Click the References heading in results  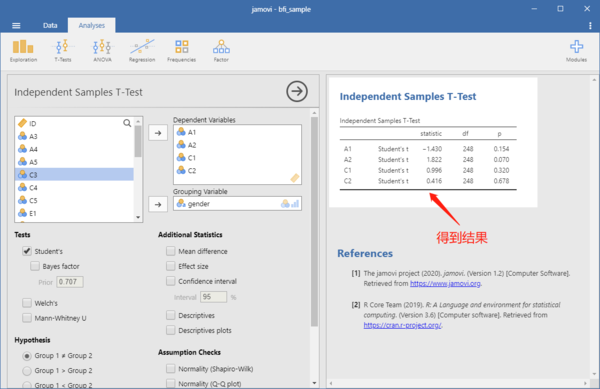pos(365,253)
